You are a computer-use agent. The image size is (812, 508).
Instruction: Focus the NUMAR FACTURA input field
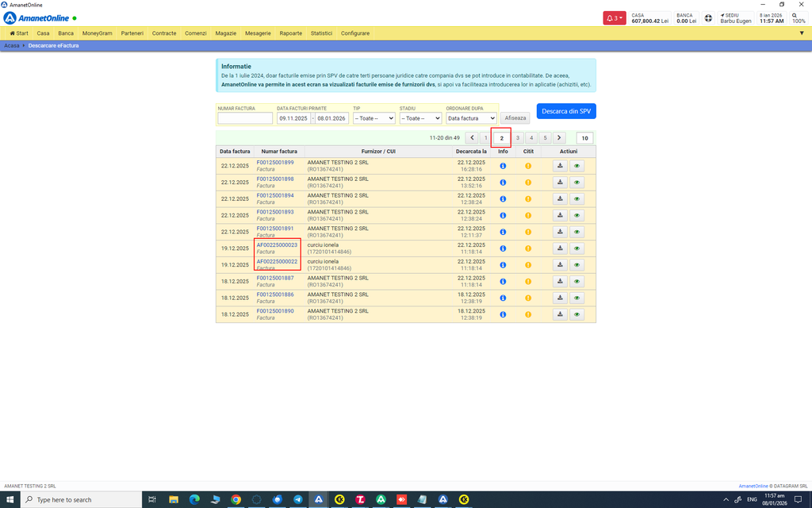coord(245,118)
